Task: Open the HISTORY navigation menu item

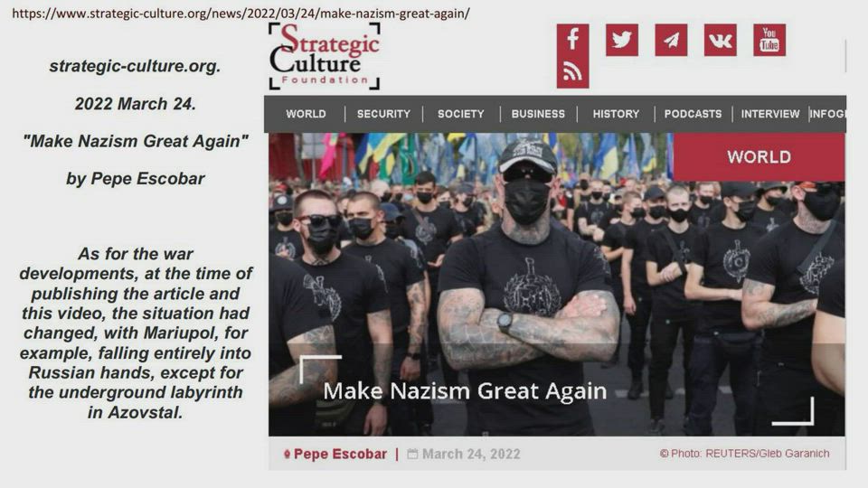Action: (x=616, y=114)
